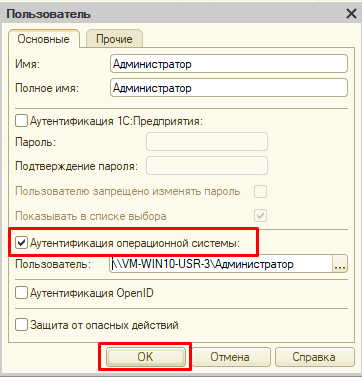This screenshot has height=377, width=362.
Task: Toggle Пользователю запрещено изменять пароль checkbox
Action: [x=260, y=191]
